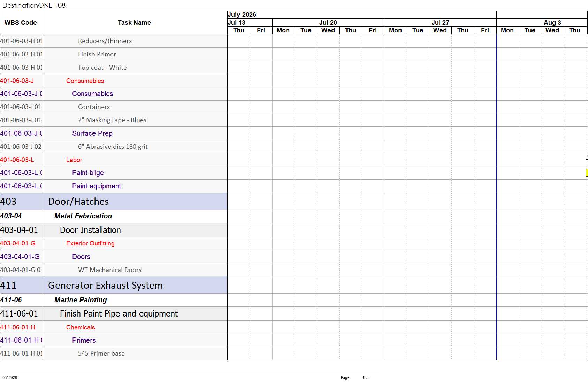
Task: Click WBS code 411-06
Action: pyautogui.click(x=11, y=300)
